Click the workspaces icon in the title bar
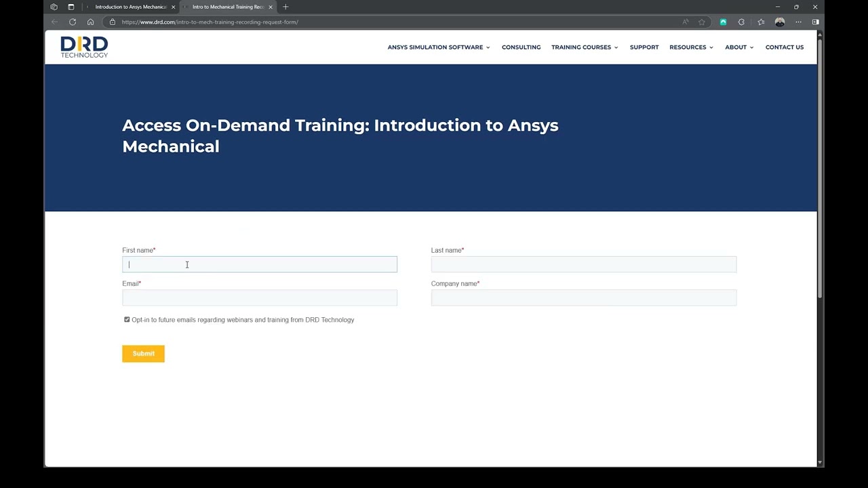868x488 pixels. tap(54, 7)
